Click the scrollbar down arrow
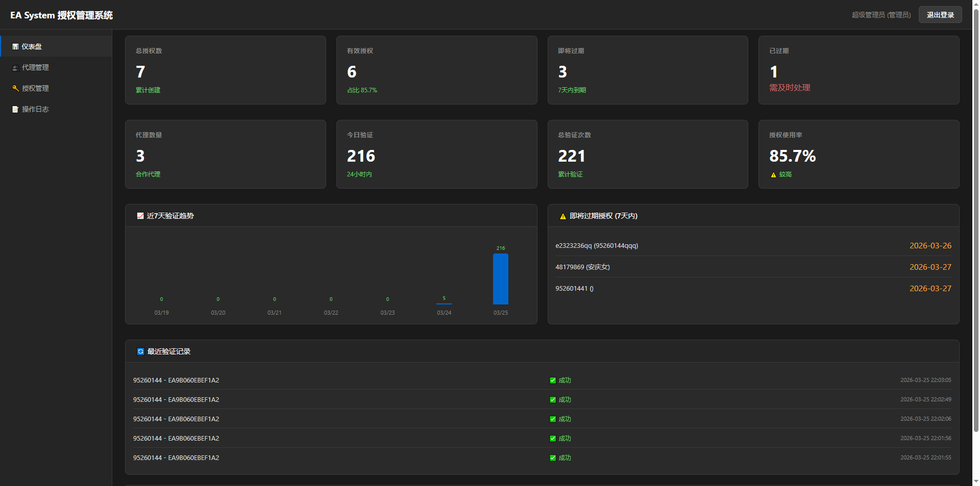 (x=976, y=481)
